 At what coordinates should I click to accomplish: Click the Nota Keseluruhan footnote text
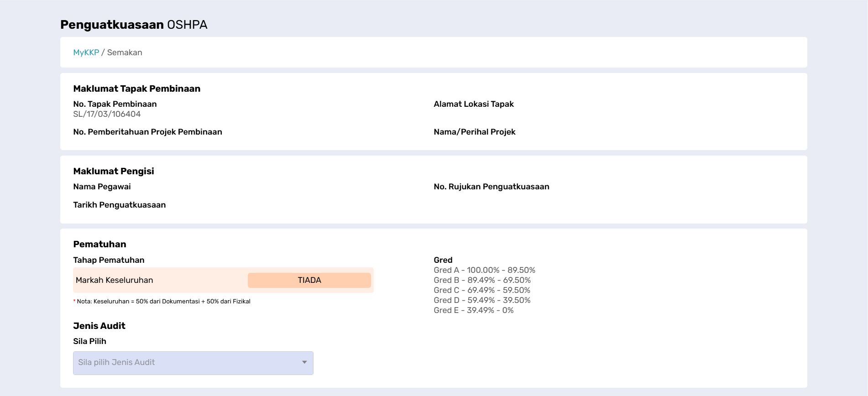[162, 301]
